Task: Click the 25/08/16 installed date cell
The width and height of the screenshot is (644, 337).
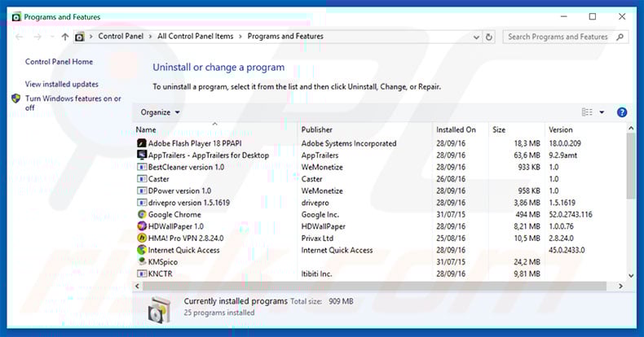Action: (x=451, y=239)
